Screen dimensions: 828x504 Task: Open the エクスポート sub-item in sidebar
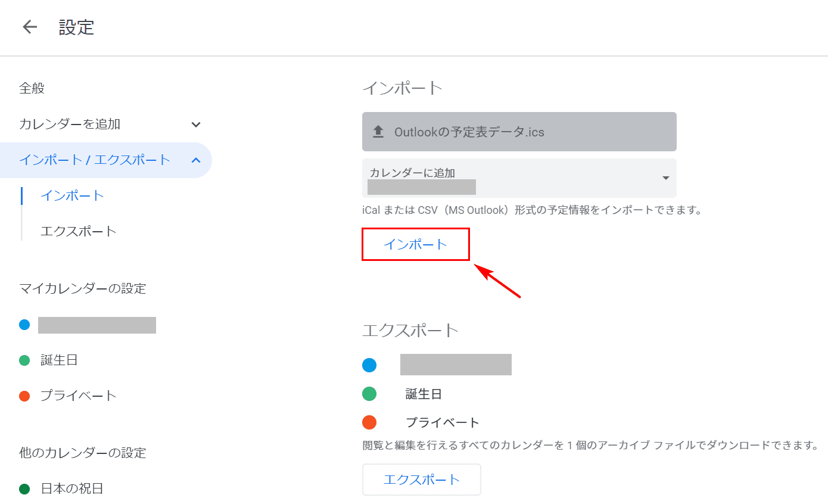pyautogui.click(x=79, y=231)
